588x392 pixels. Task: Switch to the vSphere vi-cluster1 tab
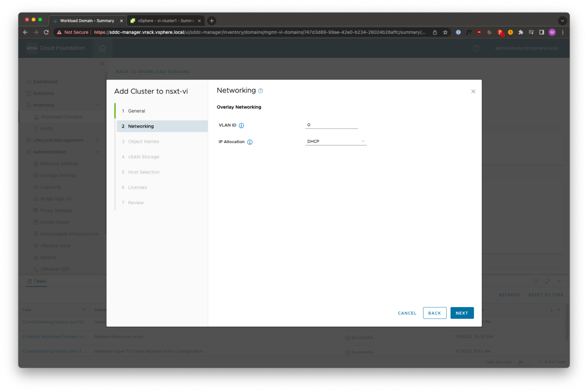(x=163, y=20)
